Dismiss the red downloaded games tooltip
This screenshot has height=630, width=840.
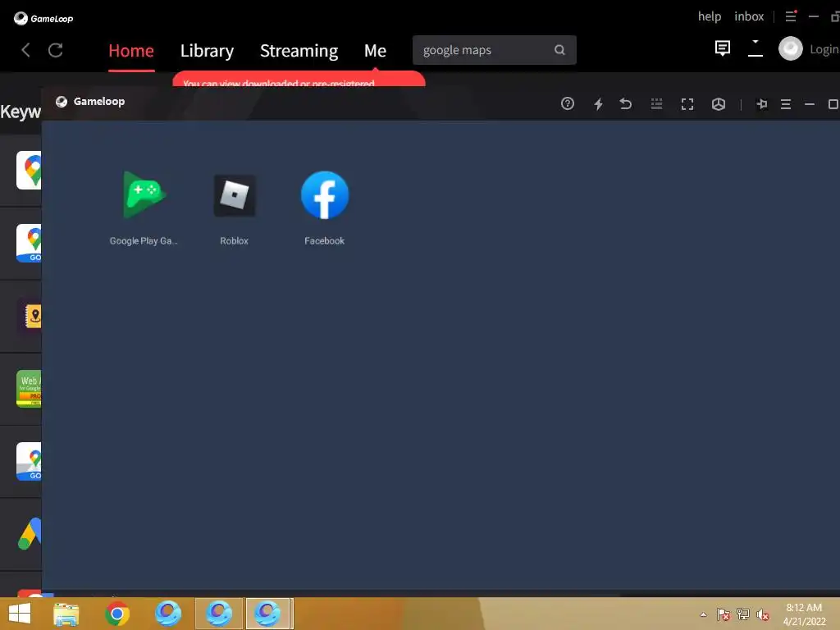point(299,79)
